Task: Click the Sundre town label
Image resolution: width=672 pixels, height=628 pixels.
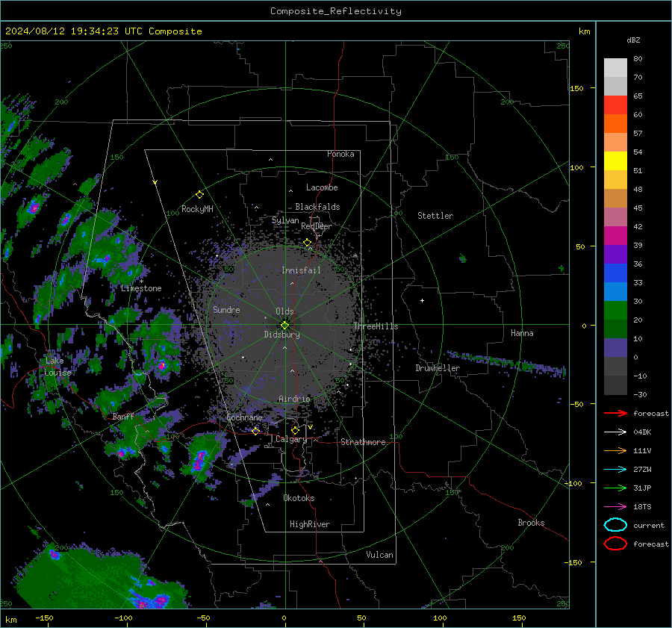Action: pos(226,309)
